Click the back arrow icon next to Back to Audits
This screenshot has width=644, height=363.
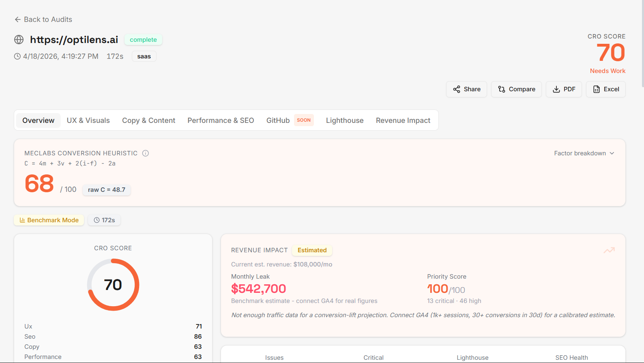tap(17, 19)
